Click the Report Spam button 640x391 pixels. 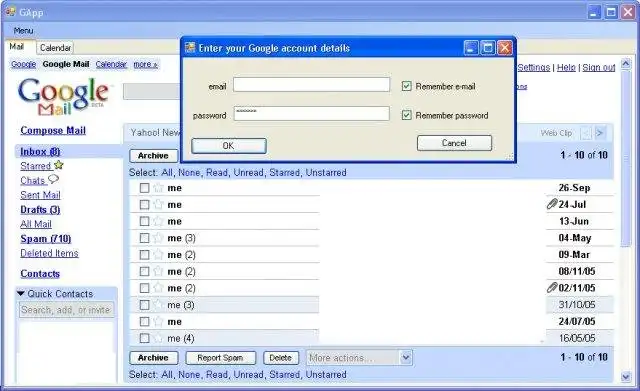220,358
